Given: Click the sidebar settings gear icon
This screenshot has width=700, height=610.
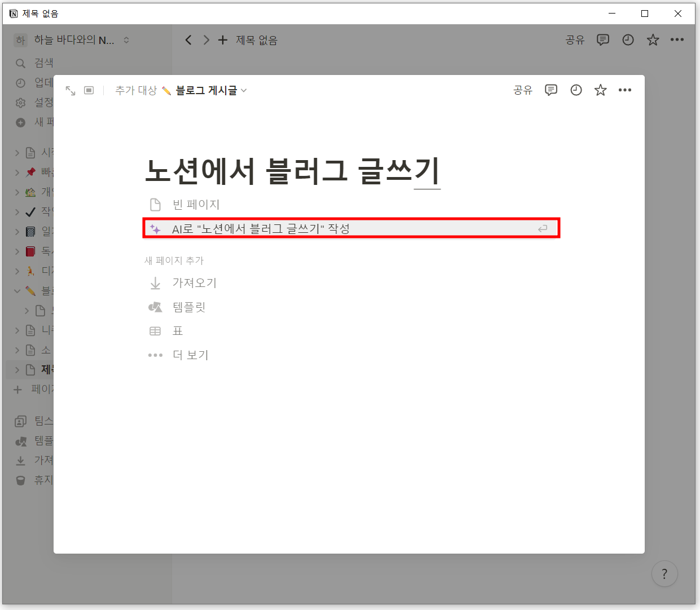Looking at the screenshot, I should 21,103.
